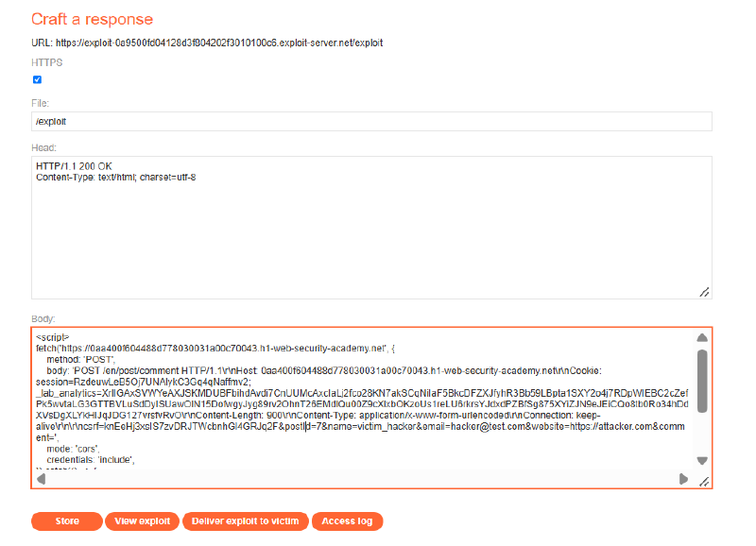Image resolution: width=756 pixels, height=546 pixels.
Task: Click the "mode: 'cors'" line in Body
Action: pyautogui.click(x=73, y=449)
